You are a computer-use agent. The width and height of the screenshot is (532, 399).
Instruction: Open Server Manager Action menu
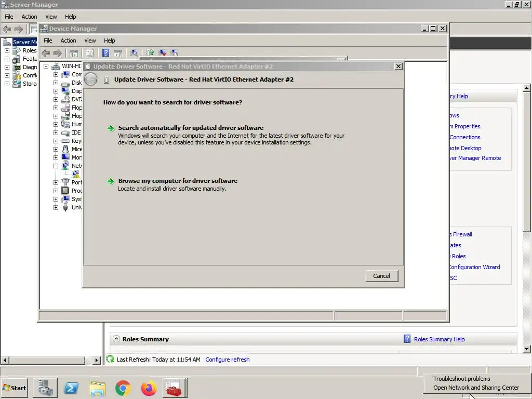(x=29, y=17)
